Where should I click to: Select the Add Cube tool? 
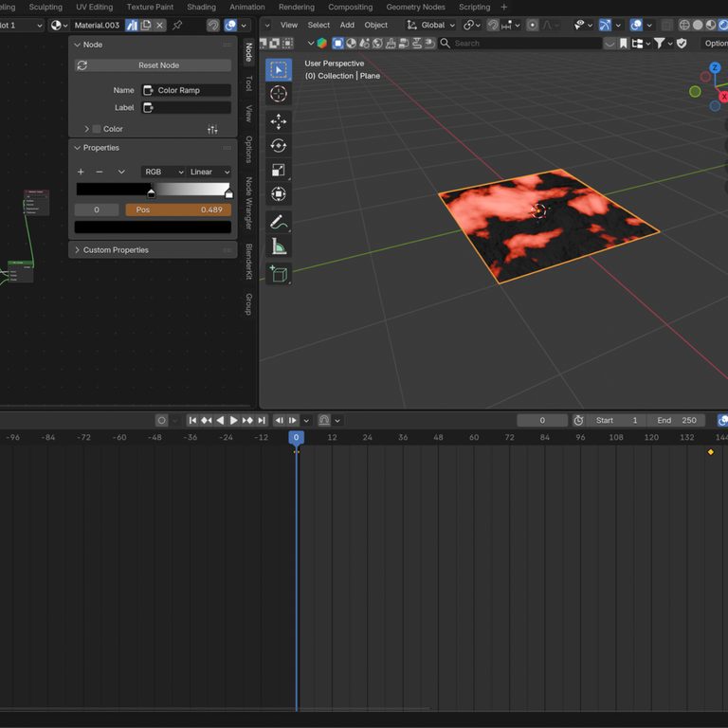click(278, 274)
